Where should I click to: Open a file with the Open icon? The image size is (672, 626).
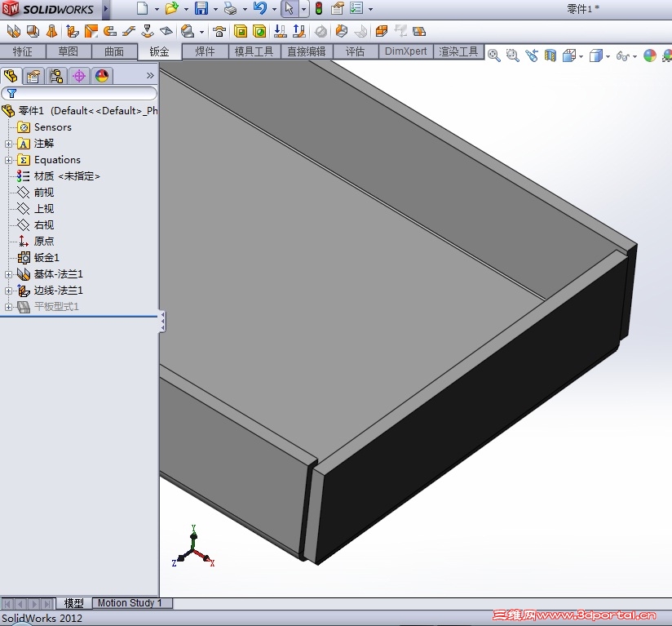click(x=171, y=8)
